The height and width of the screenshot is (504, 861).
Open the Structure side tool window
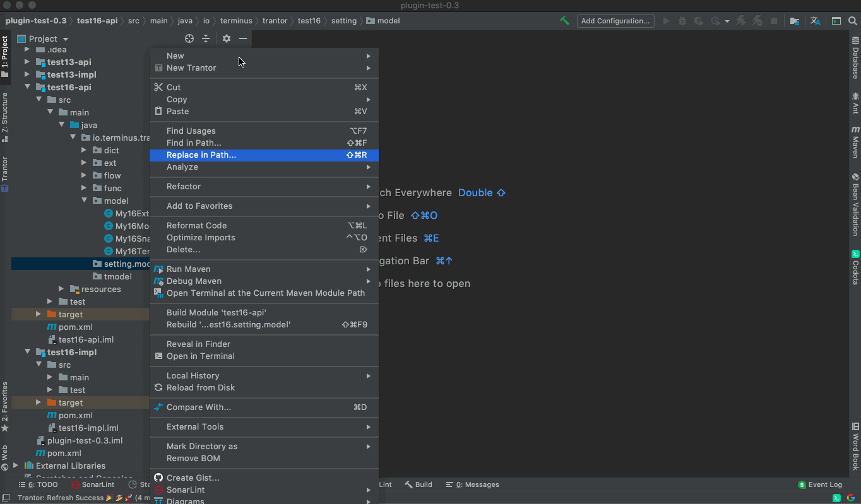(5, 117)
